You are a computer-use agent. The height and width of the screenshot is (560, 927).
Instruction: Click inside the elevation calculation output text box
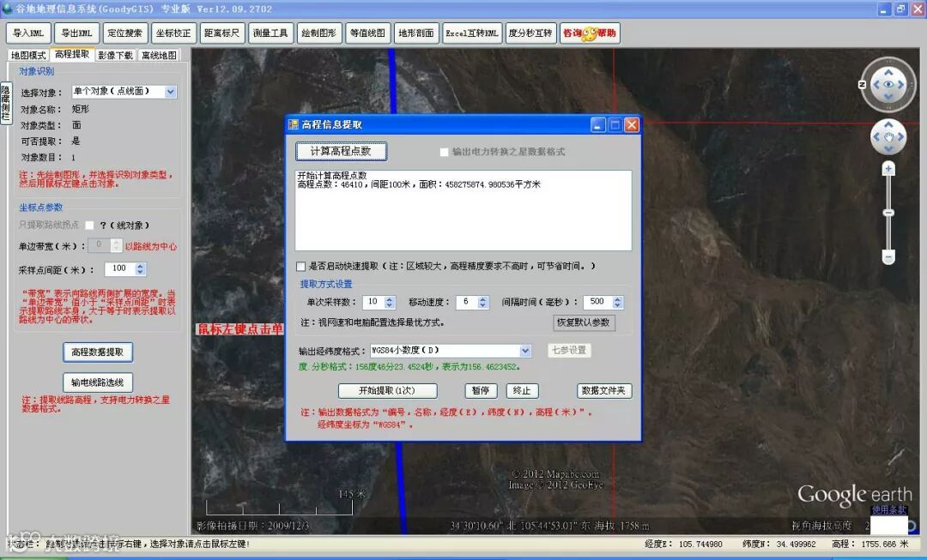tap(463, 210)
